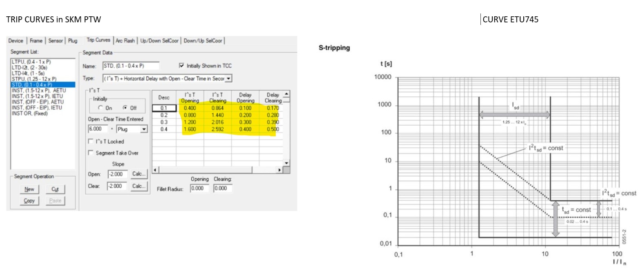
Task: Select I^s T Clearing cell 1.440
Action: pos(218,115)
